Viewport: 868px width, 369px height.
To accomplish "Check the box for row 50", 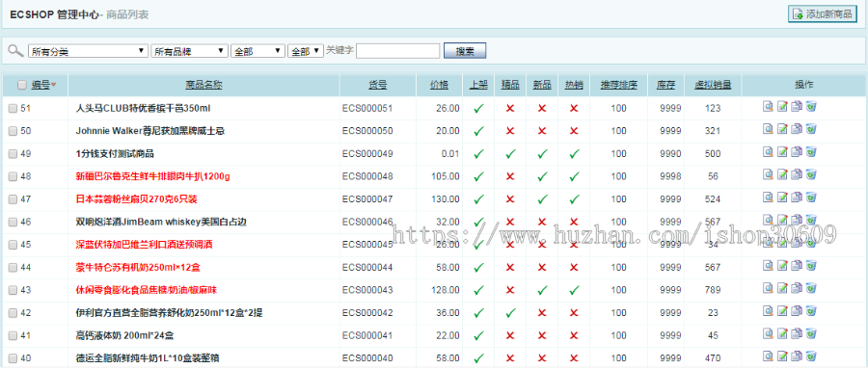I will click(13, 131).
